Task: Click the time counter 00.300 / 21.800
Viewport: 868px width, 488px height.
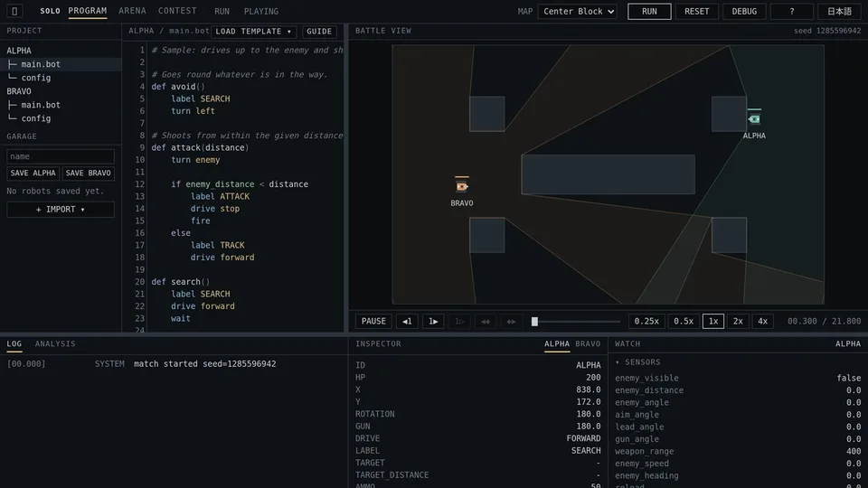Action: coord(824,322)
